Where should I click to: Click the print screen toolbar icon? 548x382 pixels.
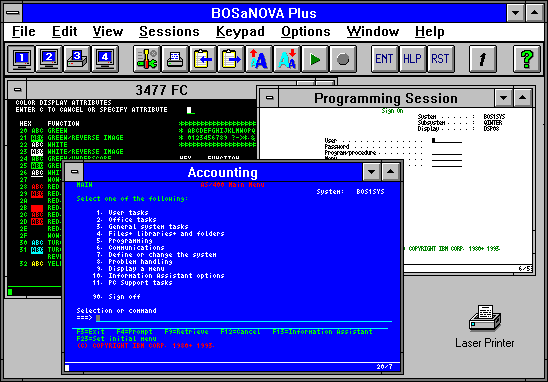tap(175, 59)
